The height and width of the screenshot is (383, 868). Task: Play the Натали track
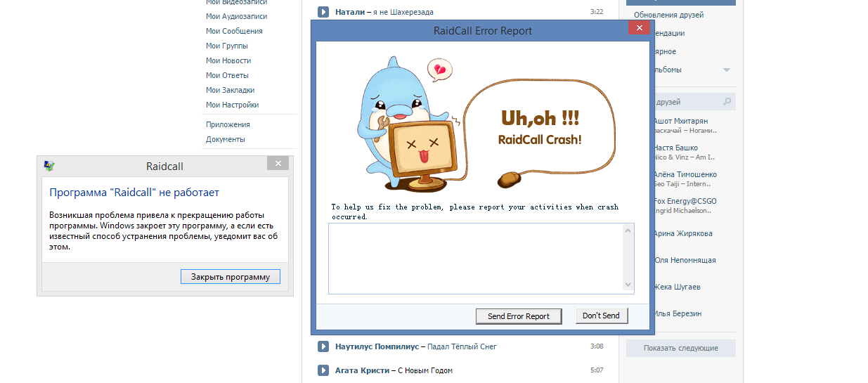point(323,12)
